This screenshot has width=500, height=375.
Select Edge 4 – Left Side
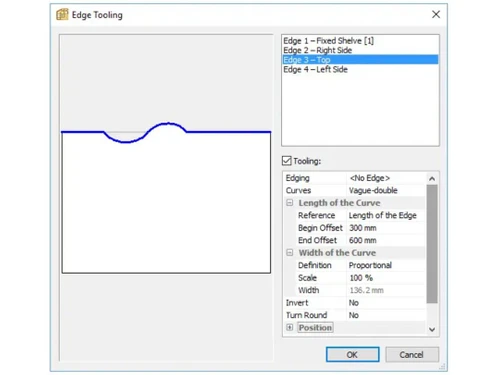pos(360,69)
